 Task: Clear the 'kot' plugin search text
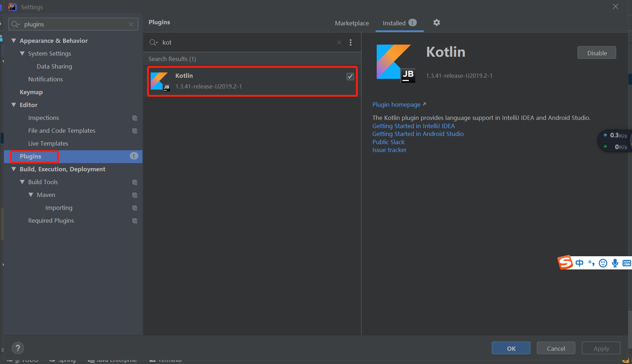[339, 42]
